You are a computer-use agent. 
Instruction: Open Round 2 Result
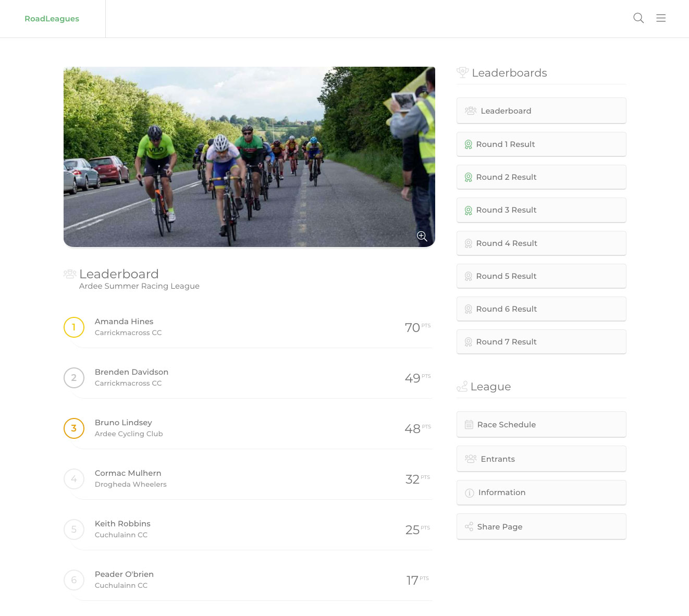point(541,177)
